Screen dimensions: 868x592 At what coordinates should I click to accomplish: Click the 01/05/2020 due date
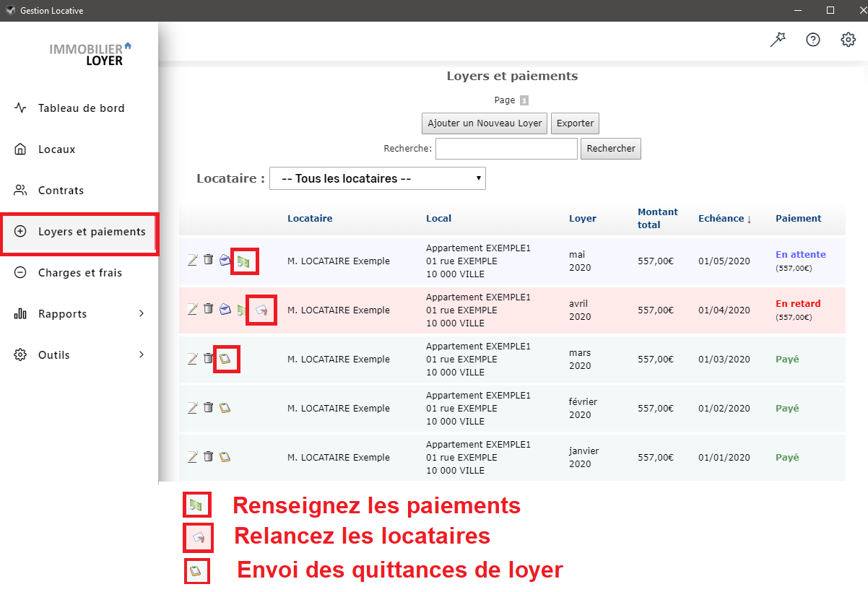[724, 261]
